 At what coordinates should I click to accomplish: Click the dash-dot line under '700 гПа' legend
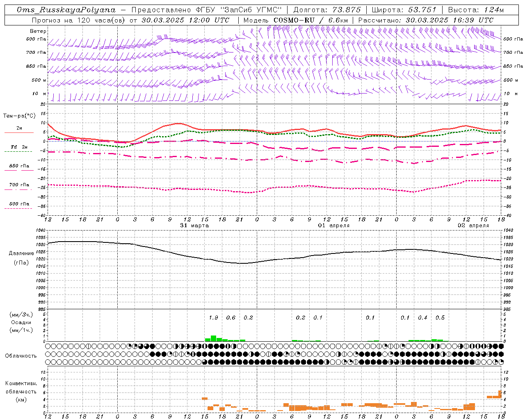[x=18, y=189]
